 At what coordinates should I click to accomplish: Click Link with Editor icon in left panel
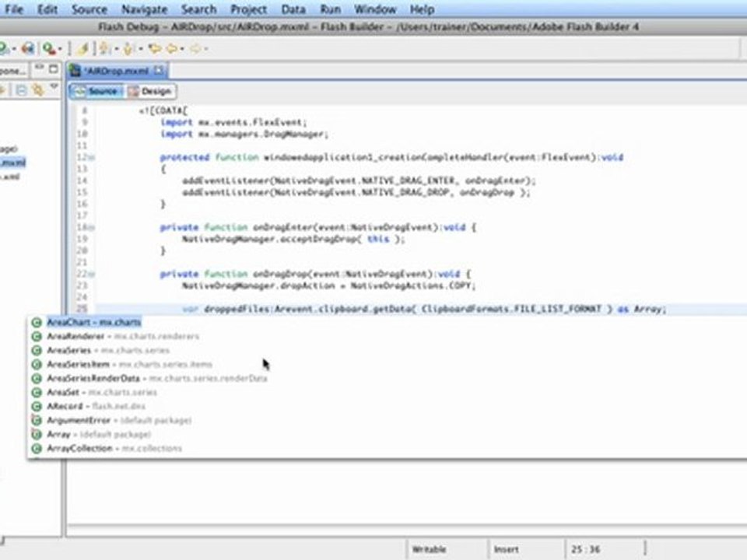[38, 89]
